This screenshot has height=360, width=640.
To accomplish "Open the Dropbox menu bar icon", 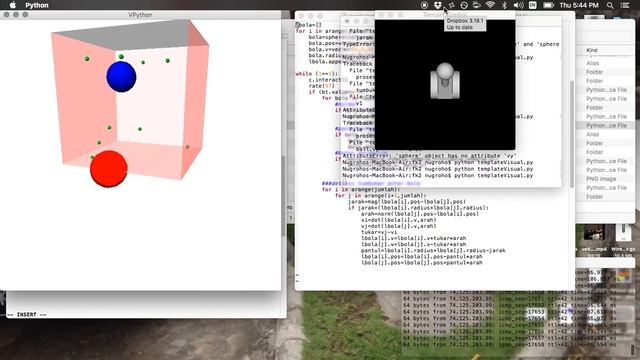I will coord(438,5).
